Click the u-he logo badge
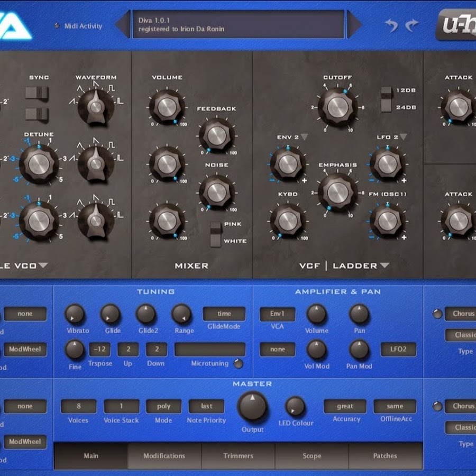This screenshot has width=476, height=476. [x=456, y=25]
